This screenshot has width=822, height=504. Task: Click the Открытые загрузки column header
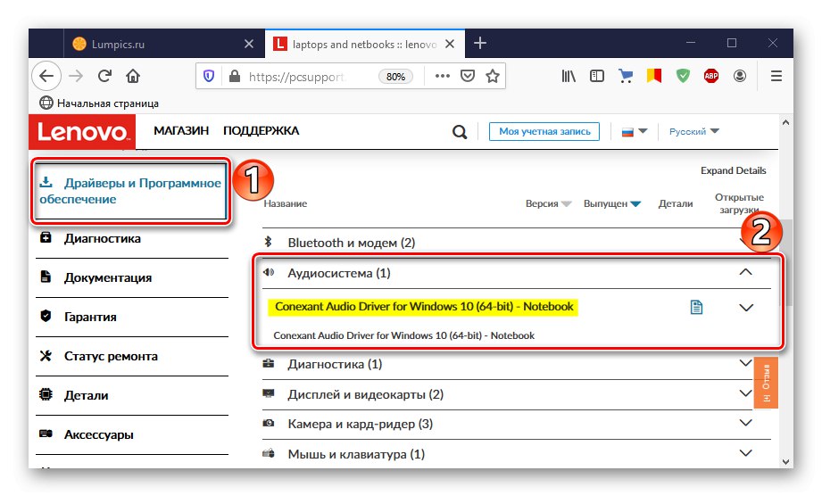click(x=739, y=203)
